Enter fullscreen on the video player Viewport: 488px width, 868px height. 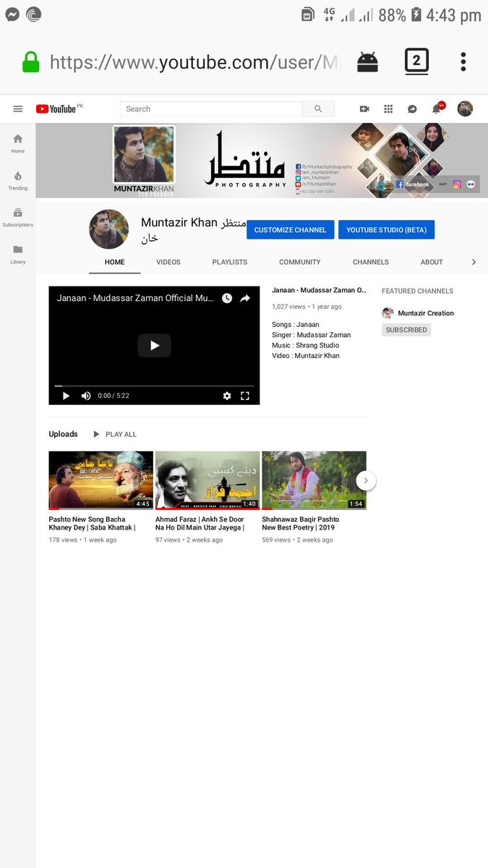coord(245,396)
